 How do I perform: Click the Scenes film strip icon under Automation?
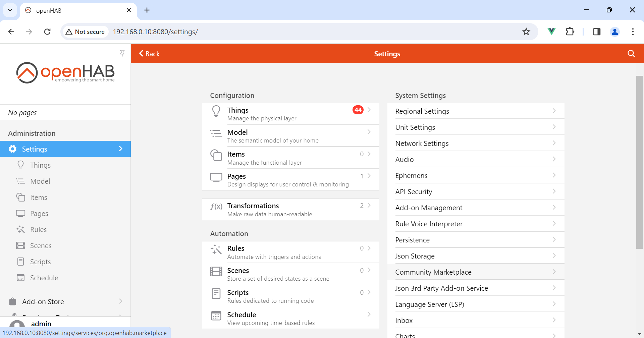[216, 271]
